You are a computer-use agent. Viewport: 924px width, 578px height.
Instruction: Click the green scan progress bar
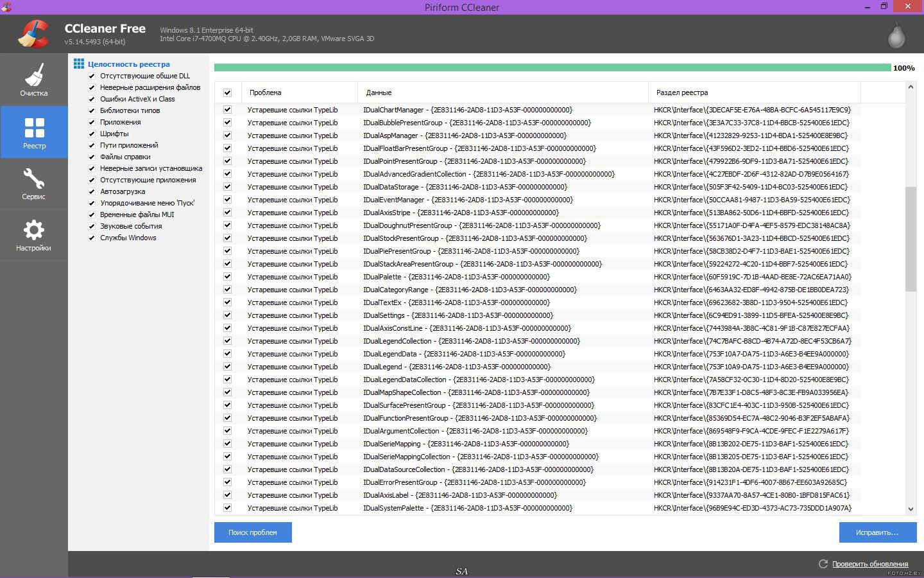coord(552,67)
